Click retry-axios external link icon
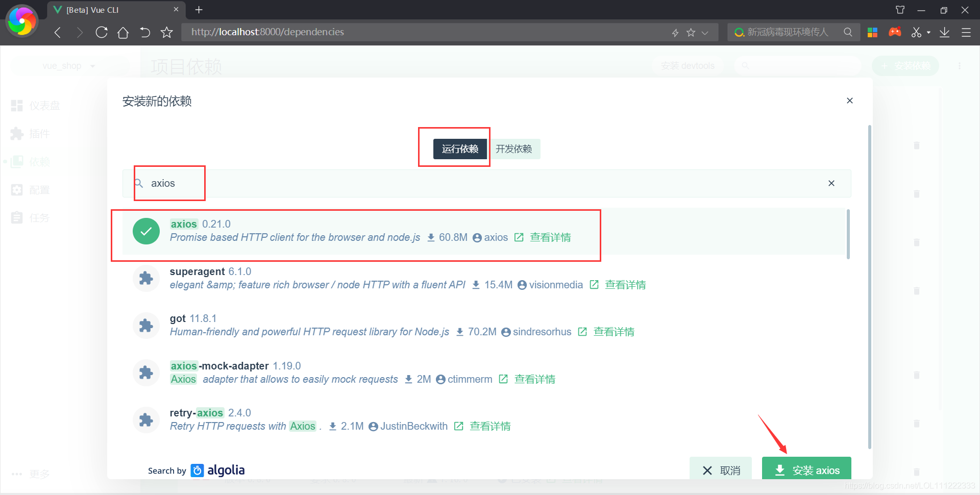The image size is (980, 495). click(459, 426)
